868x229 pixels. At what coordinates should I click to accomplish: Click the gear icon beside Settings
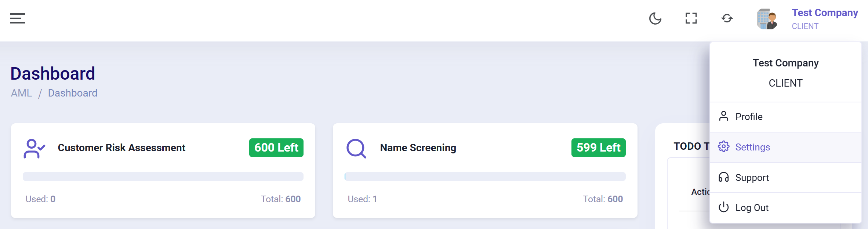coord(724,146)
